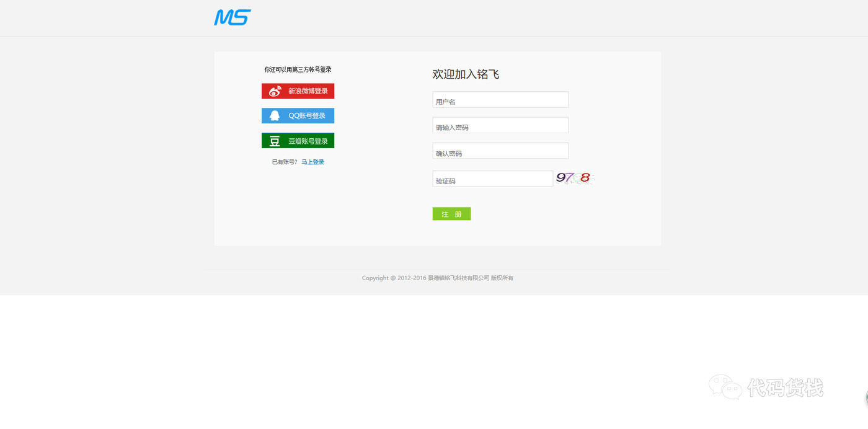The width and height of the screenshot is (868, 429).
Task: Click the MS logo at the top
Action: pos(232,17)
